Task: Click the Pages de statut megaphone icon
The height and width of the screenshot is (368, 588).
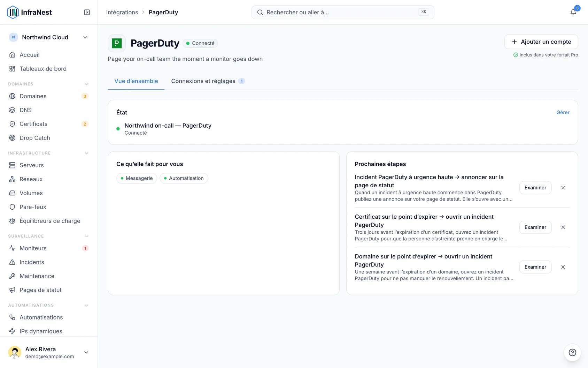Action: click(12, 290)
